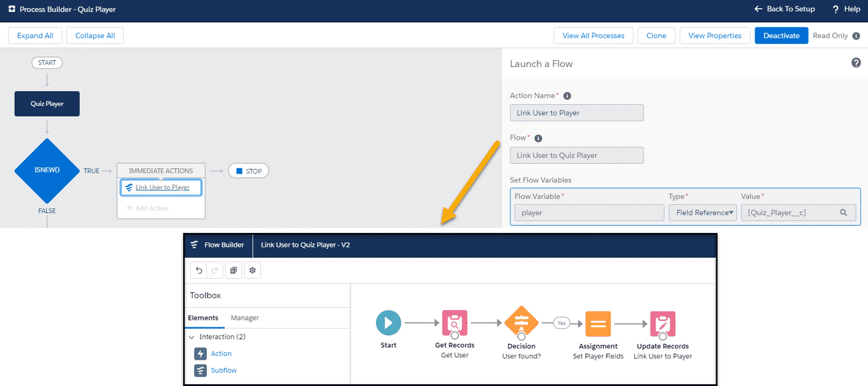
Task: Open the Decision 'User found?' element
Action: click(x=521, y=323)
